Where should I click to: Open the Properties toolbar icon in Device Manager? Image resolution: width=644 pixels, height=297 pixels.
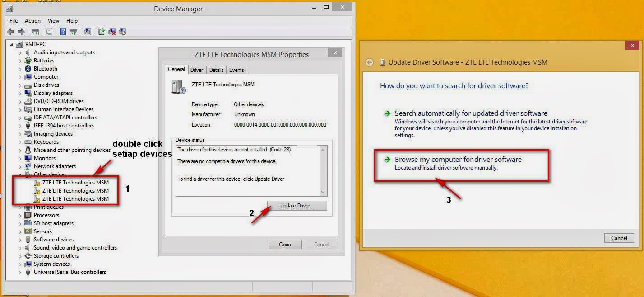[x=49, y=32]
